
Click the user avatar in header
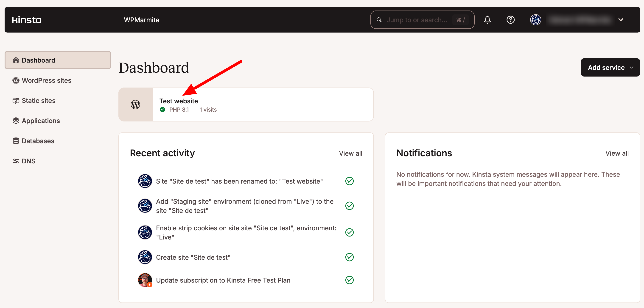coord(535,20)
